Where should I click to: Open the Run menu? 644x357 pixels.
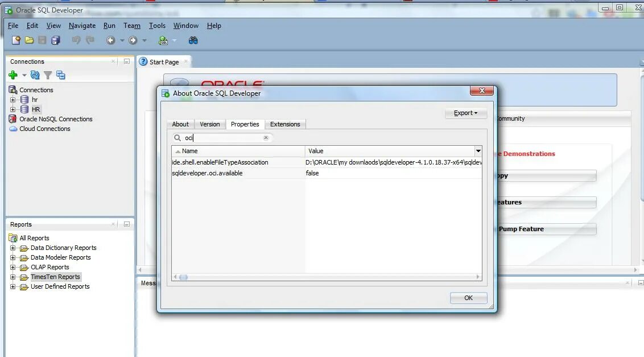click(x=109, y=26)
